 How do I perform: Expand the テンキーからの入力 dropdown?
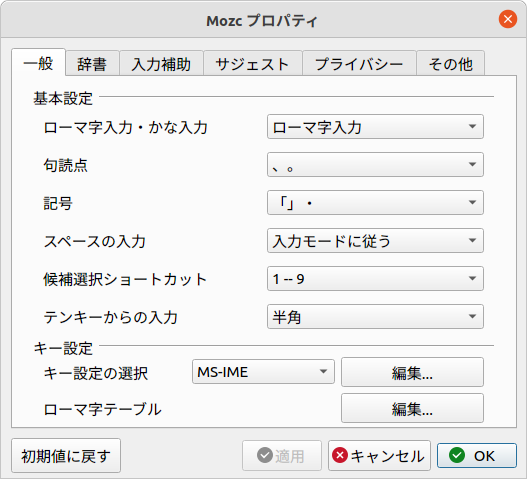pos(375,317)
